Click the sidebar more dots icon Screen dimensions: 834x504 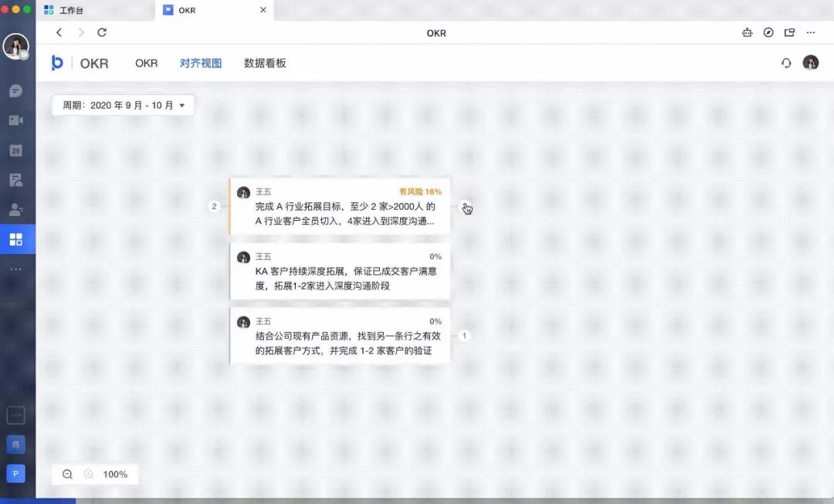15,269
